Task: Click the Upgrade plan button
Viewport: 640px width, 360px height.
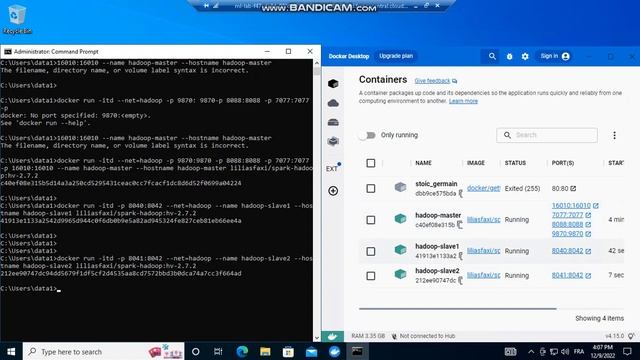Action: point(396,56)
